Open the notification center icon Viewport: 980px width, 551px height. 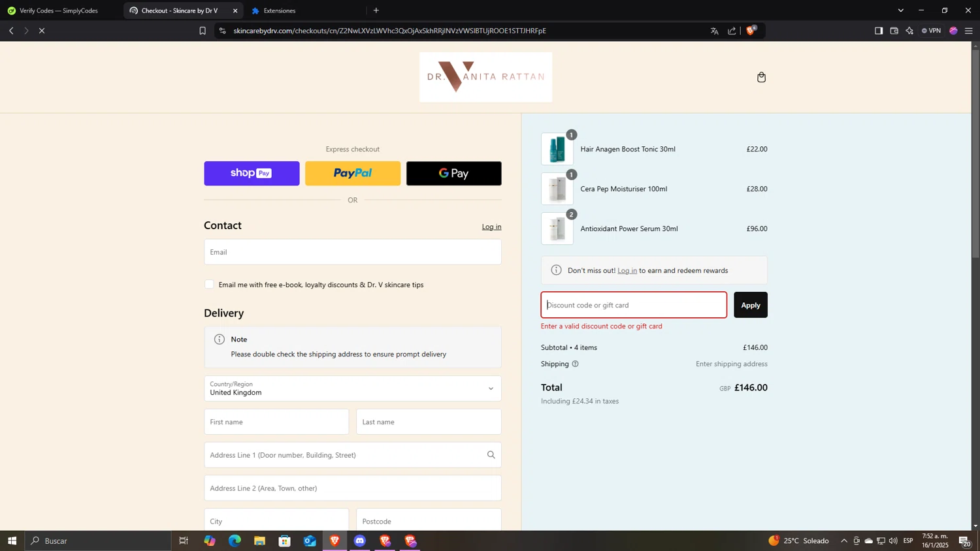coord(964,541)
